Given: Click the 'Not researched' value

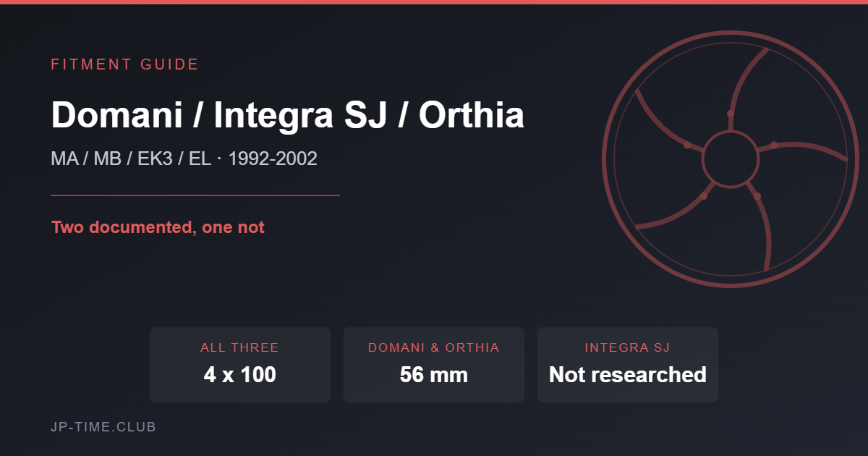Looking at the screenshot, I should click(628, 375).
